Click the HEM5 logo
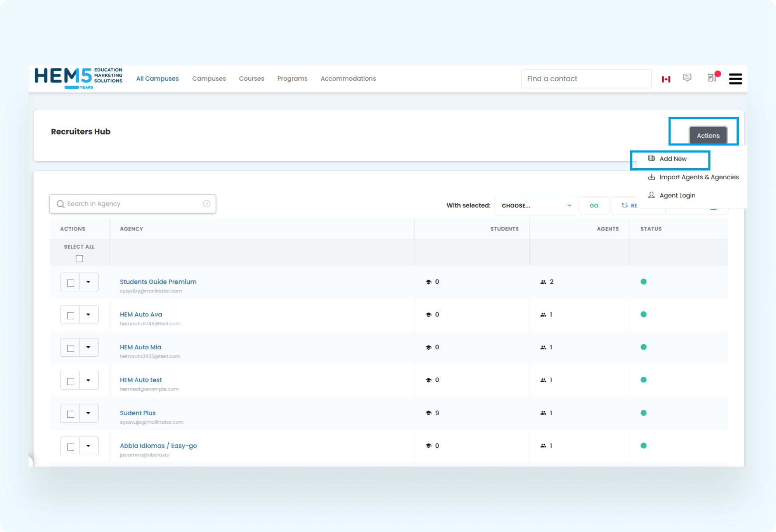Image resolution: width=776 pixels, height=532 pixels. click(x=78, y=78)
